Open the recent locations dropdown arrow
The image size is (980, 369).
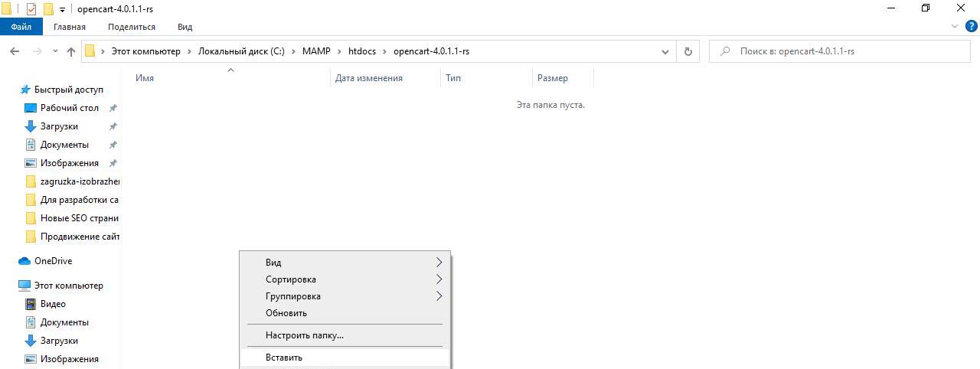click(x=55, y=51)
